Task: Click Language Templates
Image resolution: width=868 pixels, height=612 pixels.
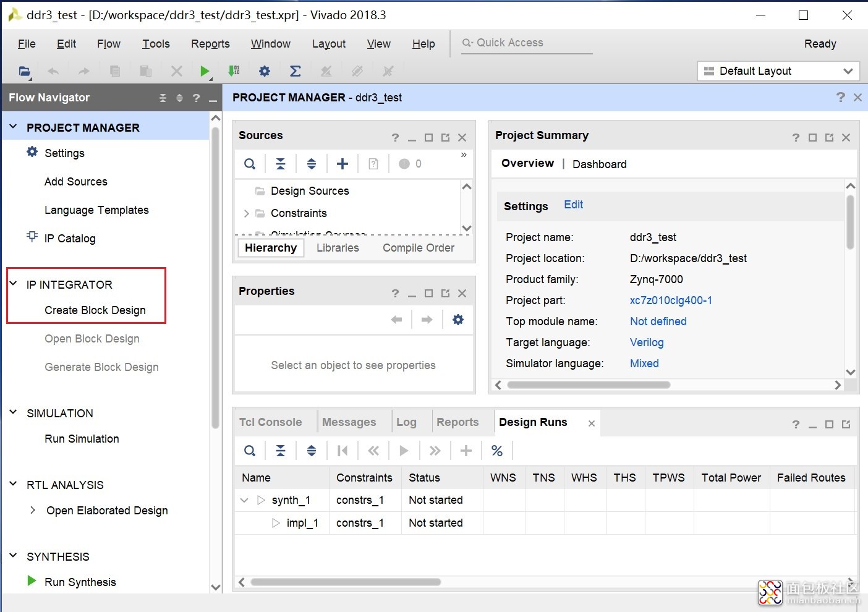Action: 96,210
